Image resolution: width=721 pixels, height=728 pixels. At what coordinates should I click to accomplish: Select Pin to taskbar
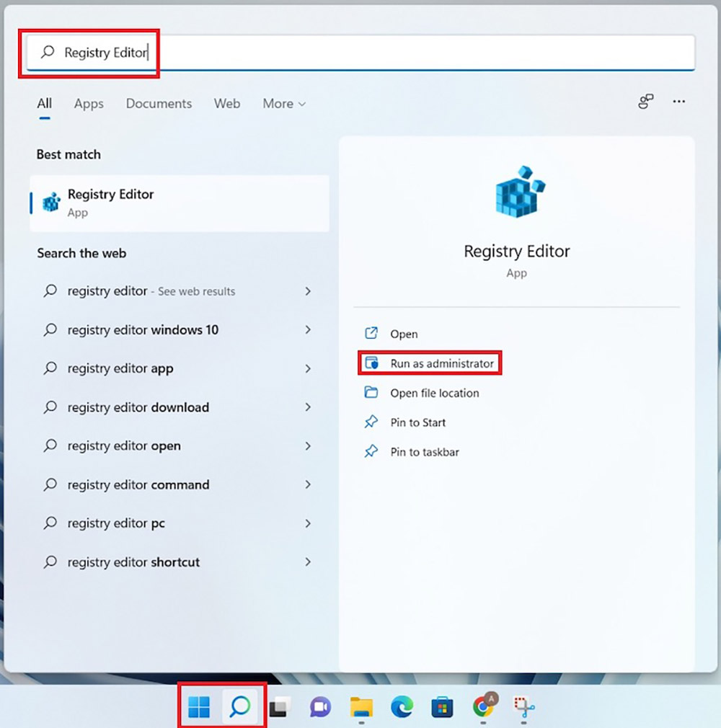[x=425, y=452]
